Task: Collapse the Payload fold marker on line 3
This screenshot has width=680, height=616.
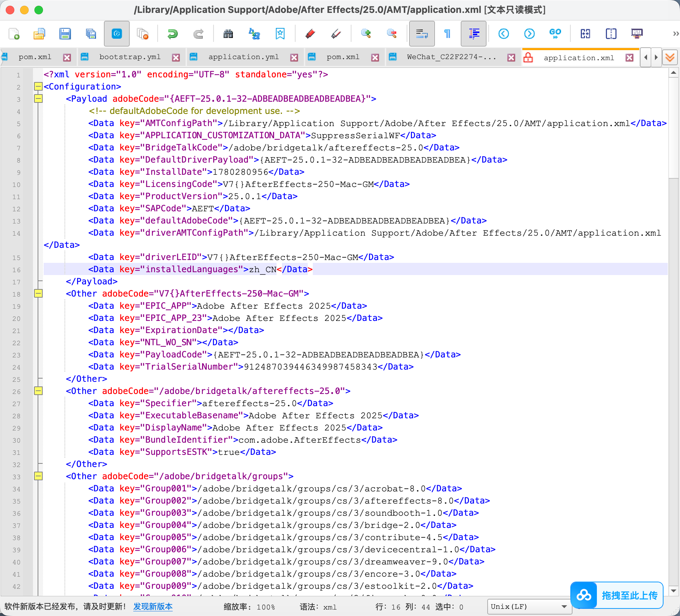Action: click(x=38, y=98)
